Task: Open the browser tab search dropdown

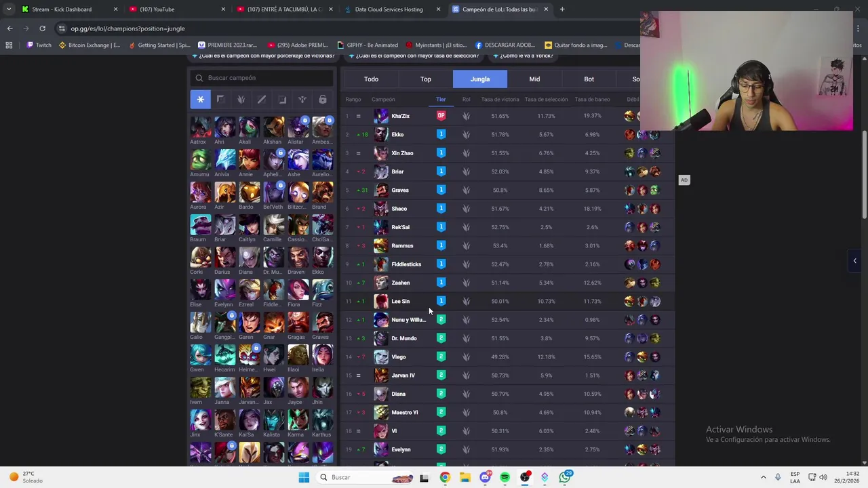Action: tap(7, 9)
